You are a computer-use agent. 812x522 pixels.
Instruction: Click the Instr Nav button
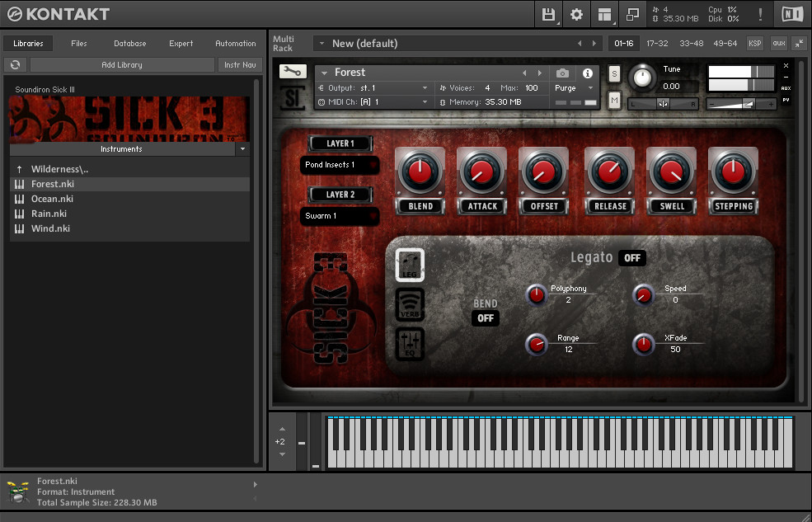(240, 64)
